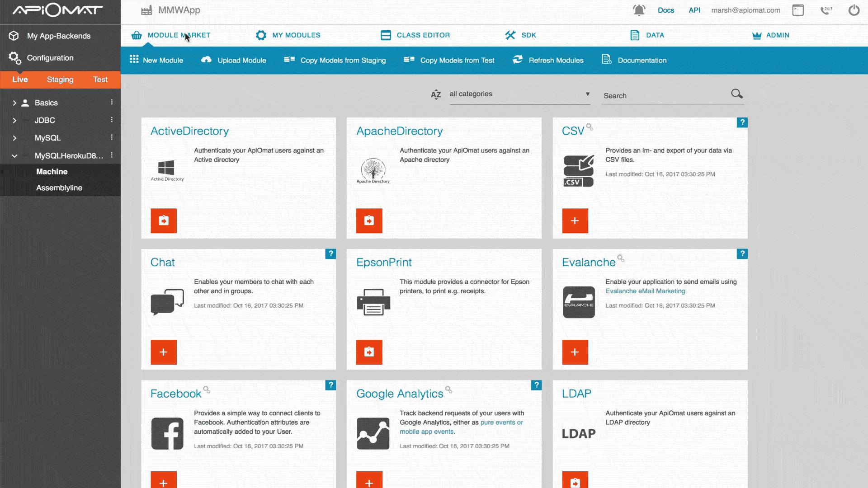Click the power logout icon
The height and width of the screenshot is (488, 868).
854,10
